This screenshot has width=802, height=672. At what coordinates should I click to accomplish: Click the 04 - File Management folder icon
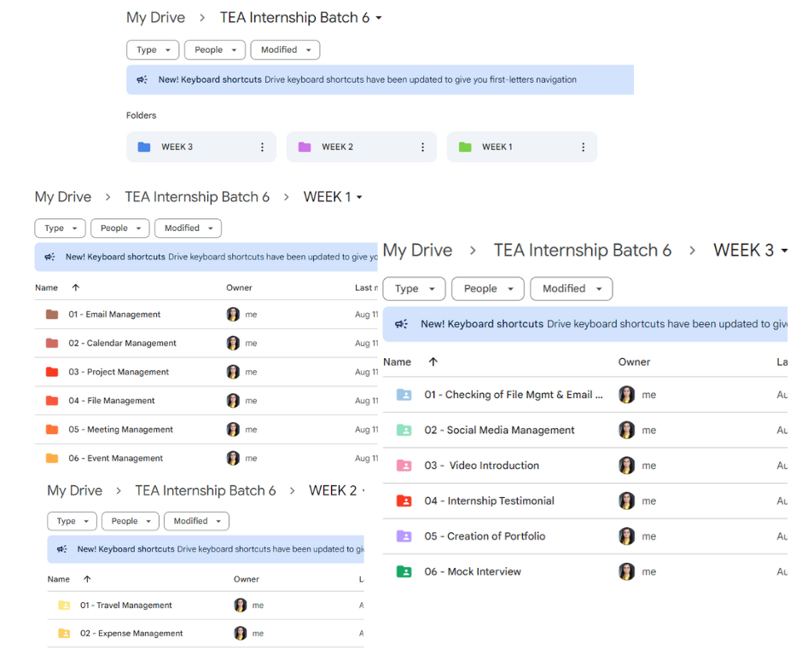[x=52, y=401]
